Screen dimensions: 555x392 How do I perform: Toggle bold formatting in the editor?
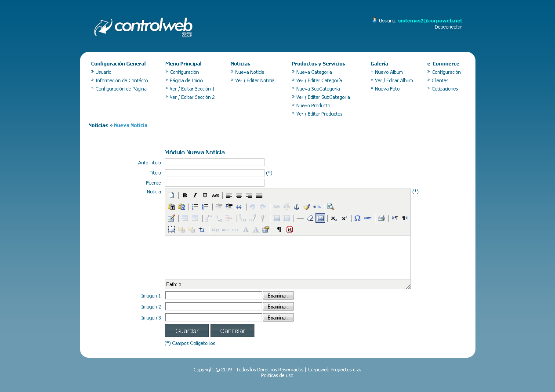click(185, 196)
